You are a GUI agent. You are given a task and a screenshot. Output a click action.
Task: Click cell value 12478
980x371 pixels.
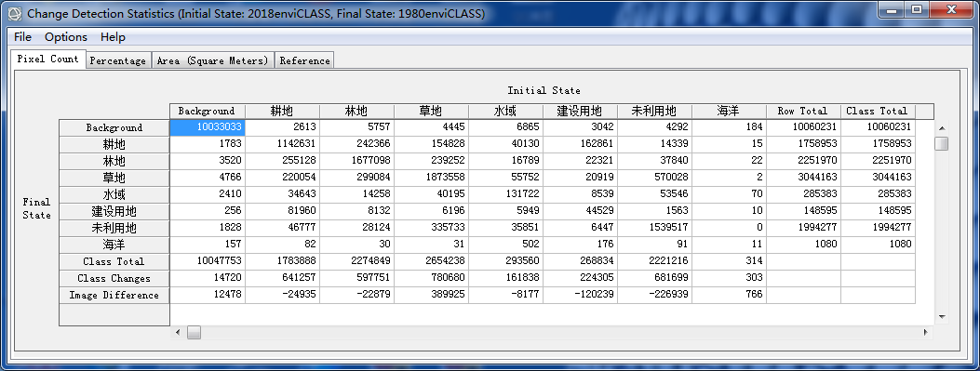coord(207,295)
